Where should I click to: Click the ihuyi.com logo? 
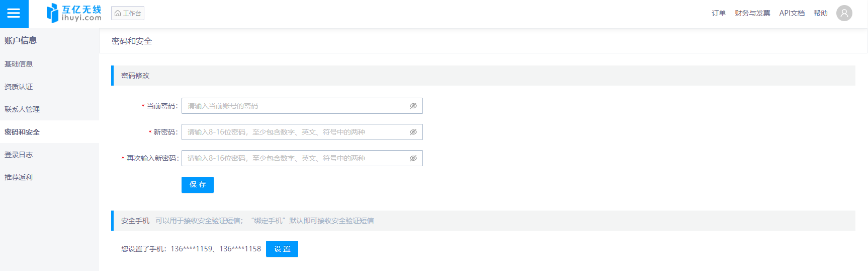(74, 13)
